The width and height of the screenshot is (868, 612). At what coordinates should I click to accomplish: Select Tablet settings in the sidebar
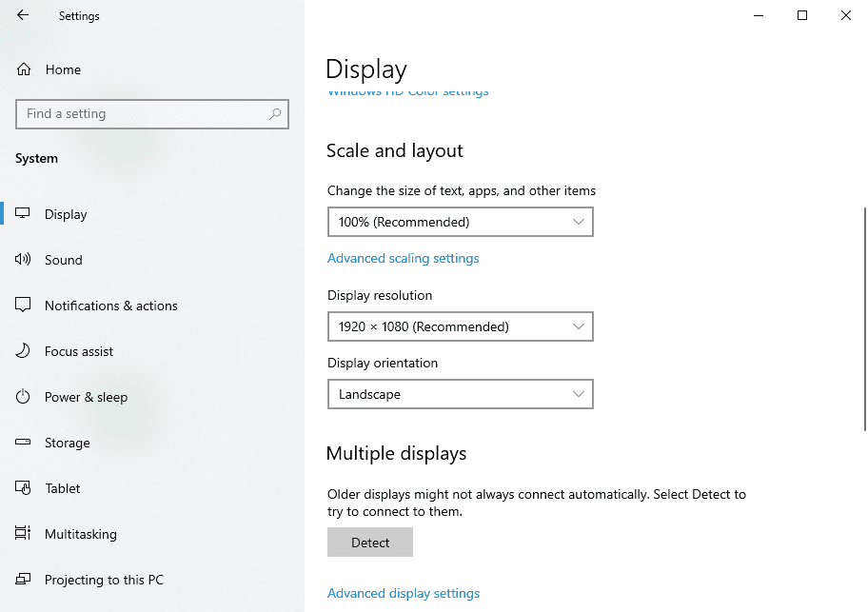61,488
